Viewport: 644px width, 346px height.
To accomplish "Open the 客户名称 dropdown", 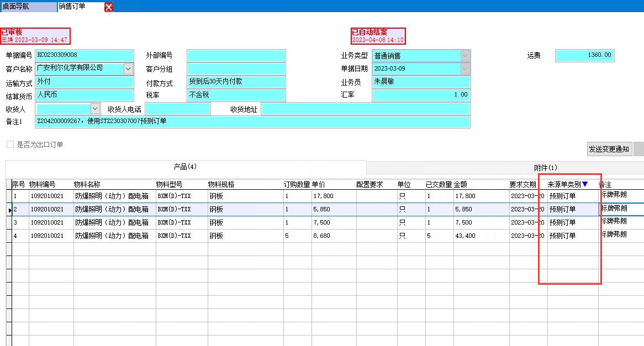I will pos(128,69).
